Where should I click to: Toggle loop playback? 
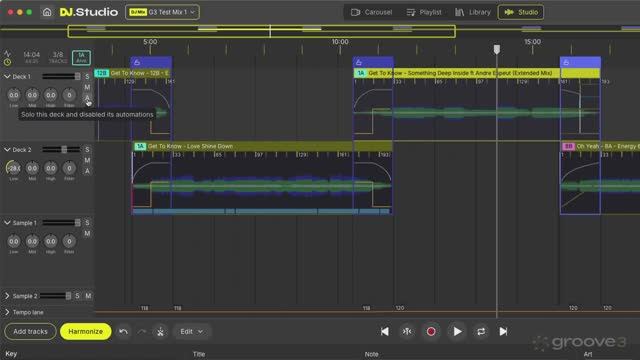coord(481,331)
